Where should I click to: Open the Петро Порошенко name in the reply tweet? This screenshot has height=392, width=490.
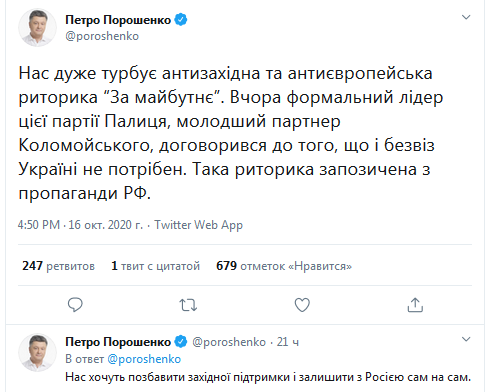[118, 342]
